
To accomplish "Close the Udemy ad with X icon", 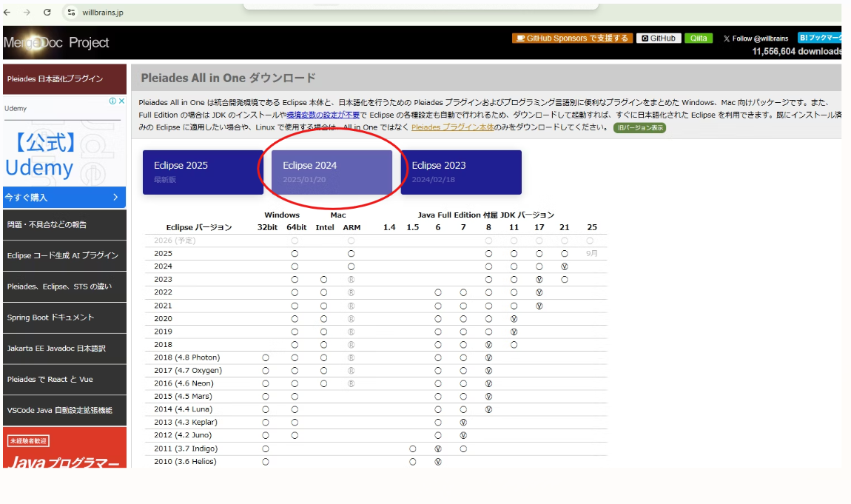I will (121, 101).
